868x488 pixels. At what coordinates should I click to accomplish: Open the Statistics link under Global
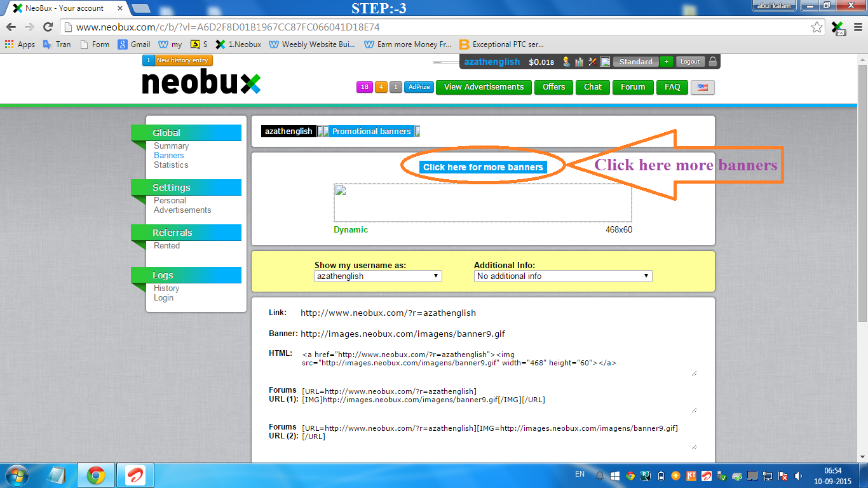click(x=171, y=165)
